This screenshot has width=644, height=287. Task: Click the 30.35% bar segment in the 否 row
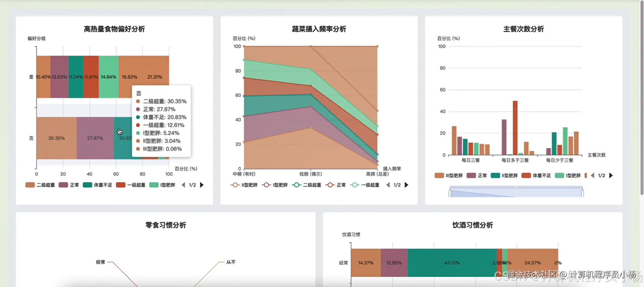tap(57, 138)
